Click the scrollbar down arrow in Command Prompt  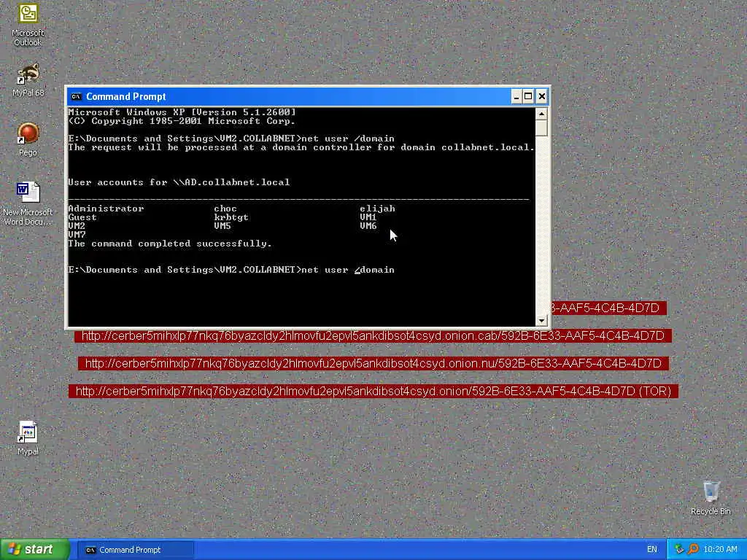pos(541,321)
